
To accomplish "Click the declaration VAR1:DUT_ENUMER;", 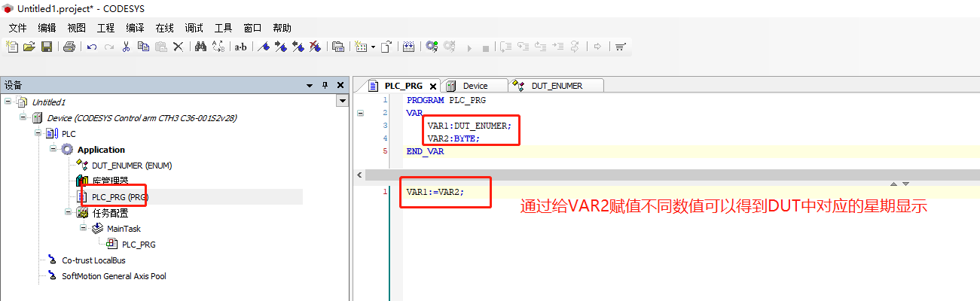I will 469,126.
